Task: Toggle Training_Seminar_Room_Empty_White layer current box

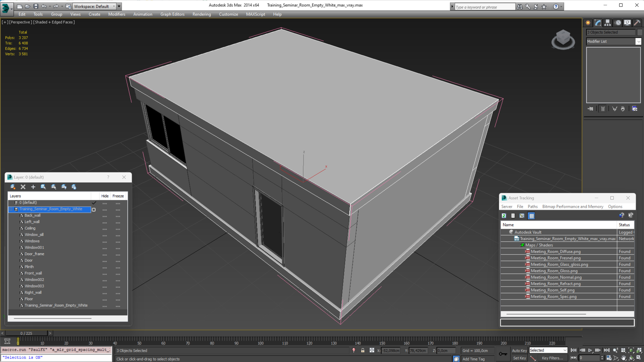Action: tap(94, 210)
